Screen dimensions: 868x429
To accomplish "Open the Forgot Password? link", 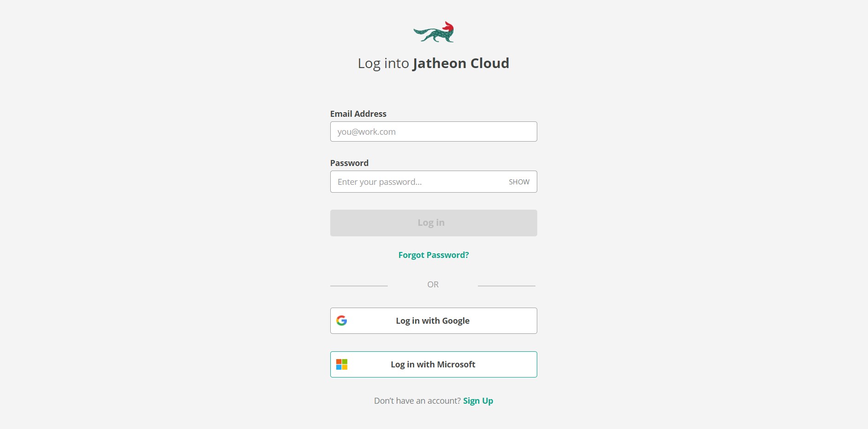I will [434, 255].
